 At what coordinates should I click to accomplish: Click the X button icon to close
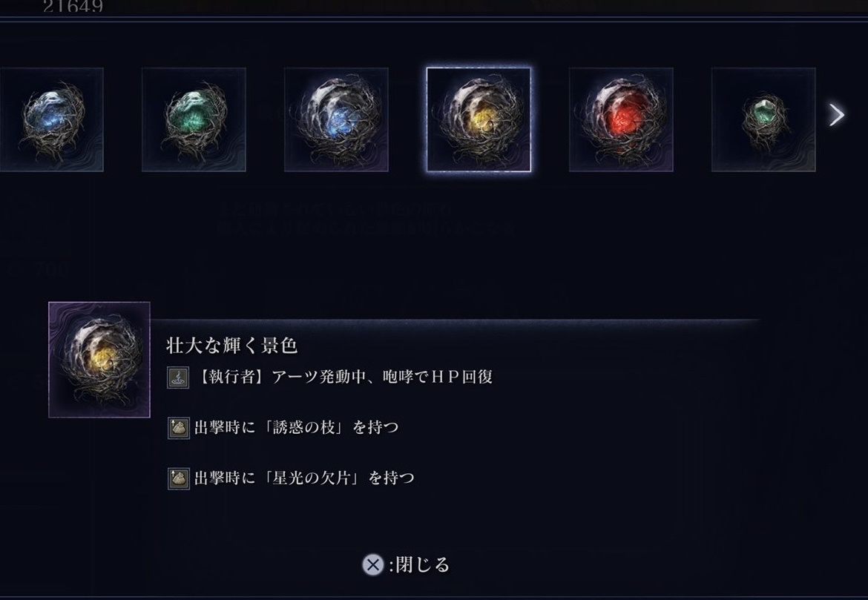pos(373,564)
